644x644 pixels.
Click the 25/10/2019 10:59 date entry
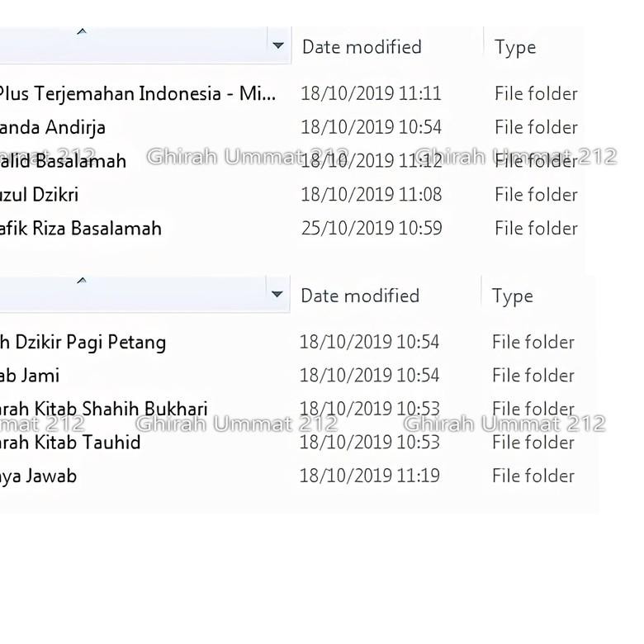pyautogui.click(x=372, y=228)
